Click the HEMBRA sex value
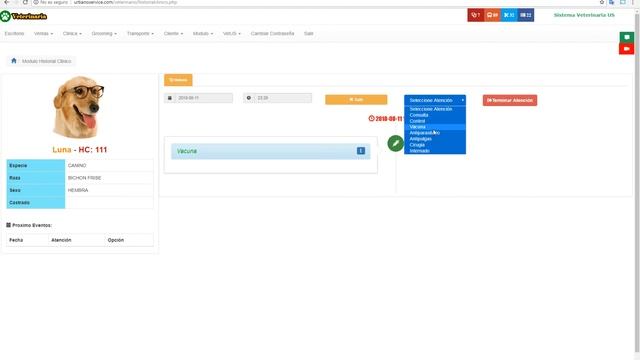Screen dimensions: 640x360 78,190
